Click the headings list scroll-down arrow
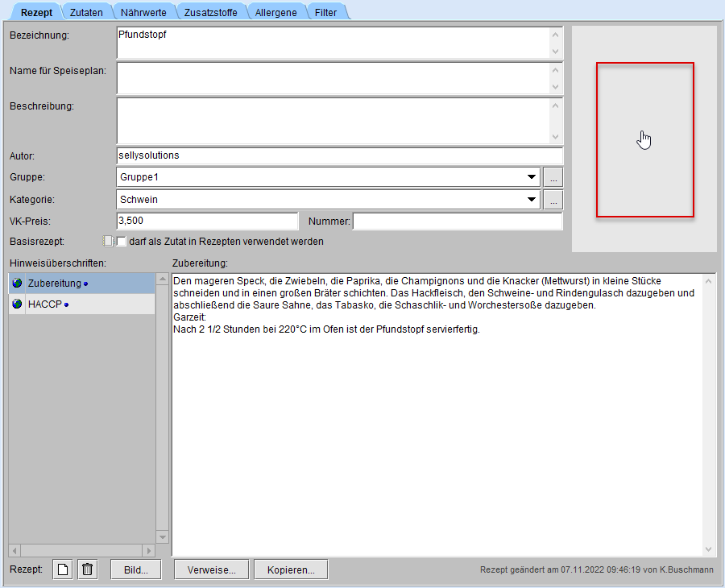 (x=162, y=536)
